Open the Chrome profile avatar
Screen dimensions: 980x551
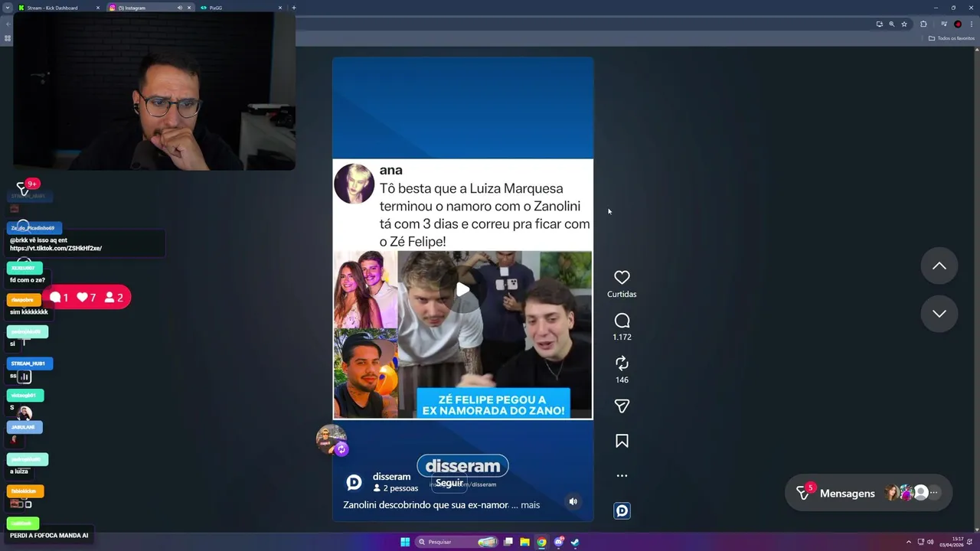pos(958,24)
